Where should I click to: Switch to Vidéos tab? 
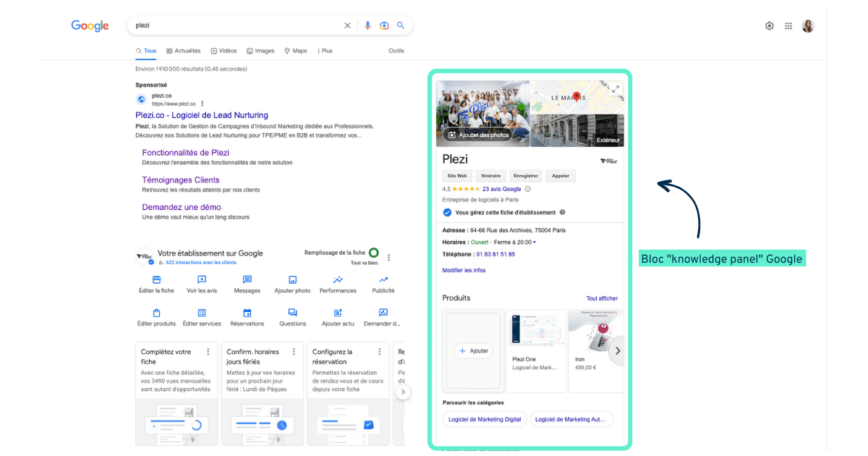tap(224, 51)
